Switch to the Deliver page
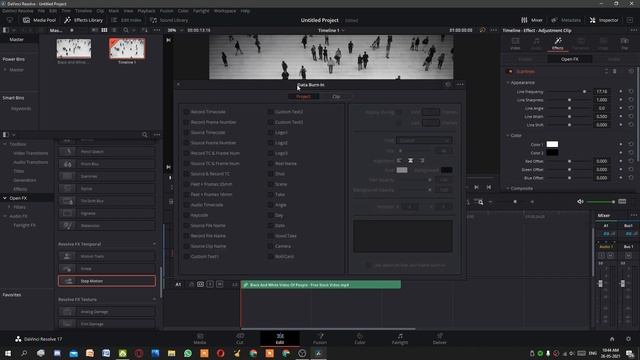640x360 pixels. click(x=440, y=338)
